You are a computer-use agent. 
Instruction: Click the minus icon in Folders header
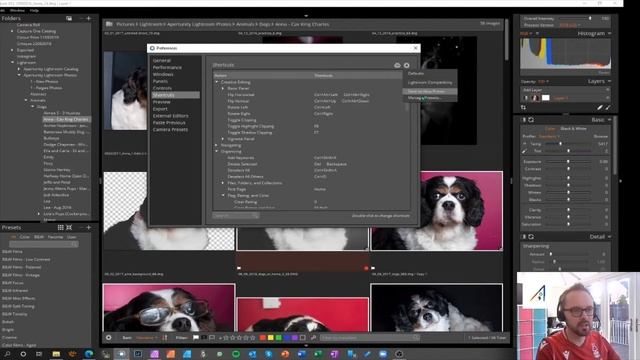(x=82, y=18)
